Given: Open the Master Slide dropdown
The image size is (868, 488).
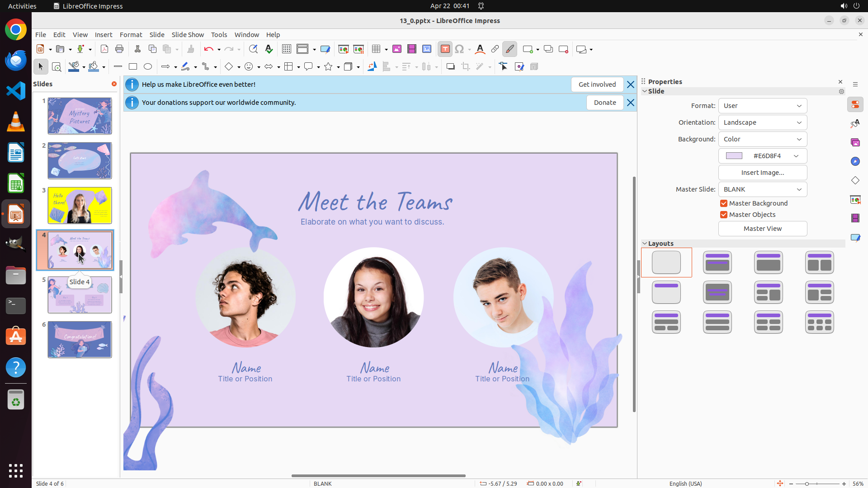Looking at the screenshot, I should (762, 189).
